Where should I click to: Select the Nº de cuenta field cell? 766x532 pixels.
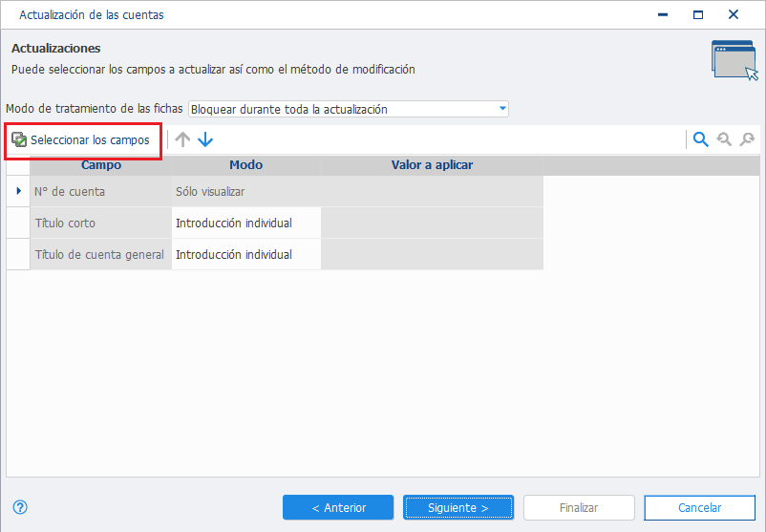[x=101, y=191]
